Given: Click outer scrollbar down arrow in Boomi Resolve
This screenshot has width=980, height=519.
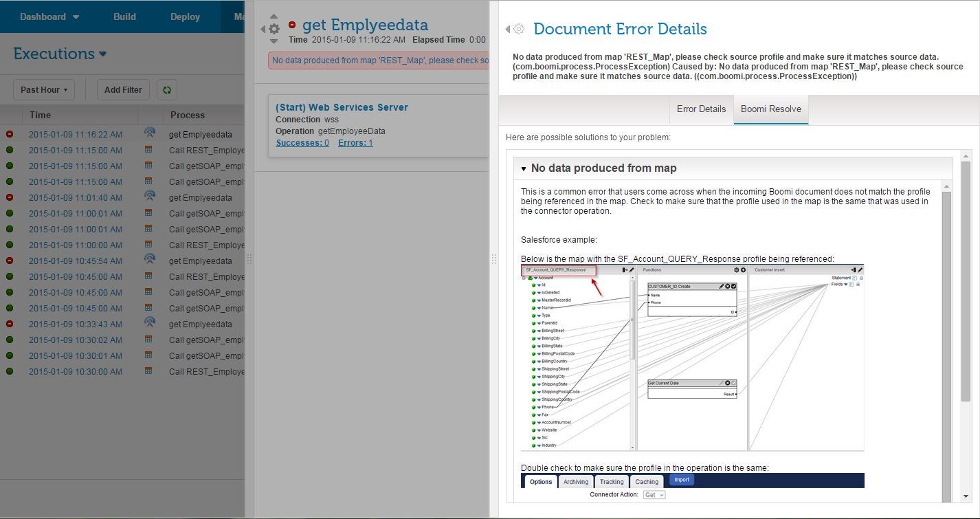Looking at the screenshot, I should (966, 496).
